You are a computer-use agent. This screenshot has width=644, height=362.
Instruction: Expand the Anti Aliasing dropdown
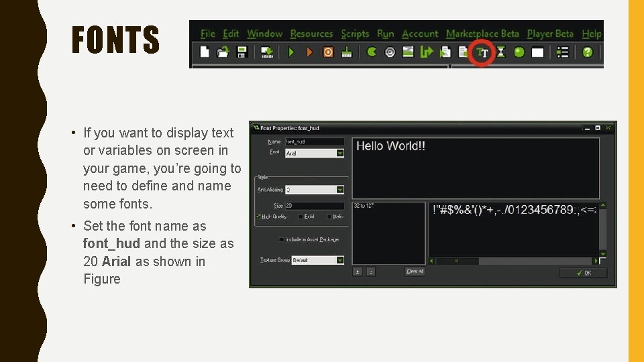[x=340, y=190]
